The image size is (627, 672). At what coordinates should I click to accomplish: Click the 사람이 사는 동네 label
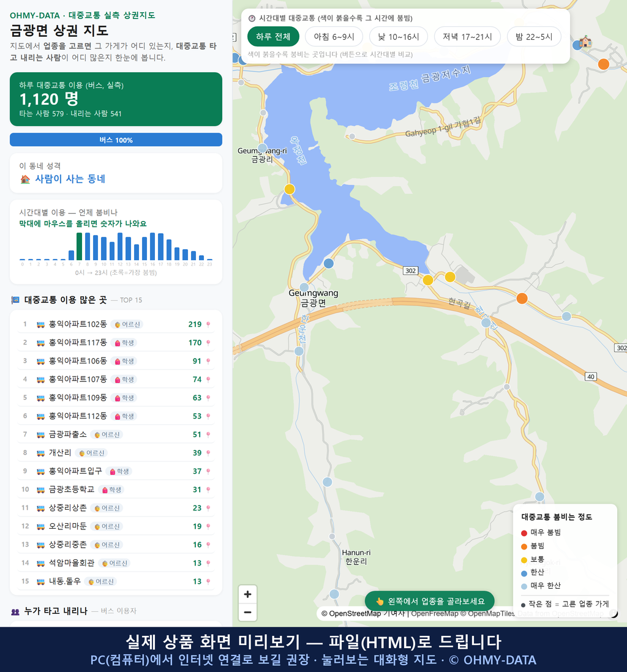70,179
